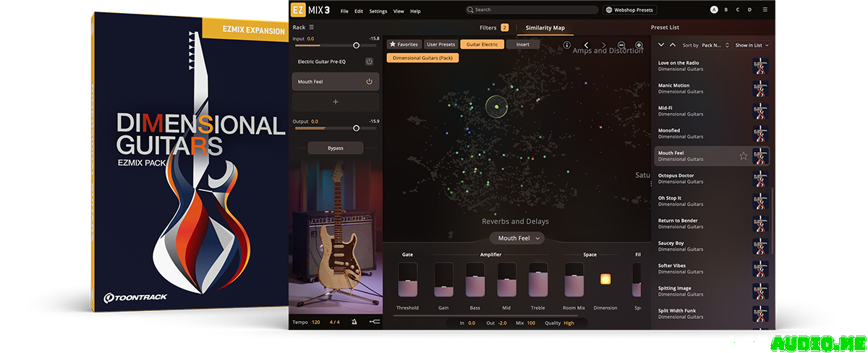Toggle the Insert filter

coord(523,44)
